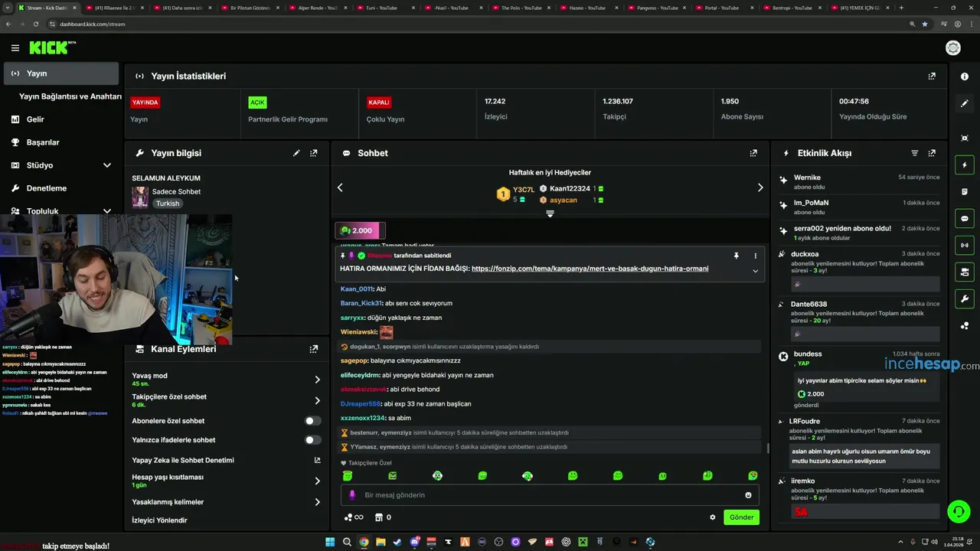
Task: Pop out the Sohbet chat panel
Action: click(753, 153)
